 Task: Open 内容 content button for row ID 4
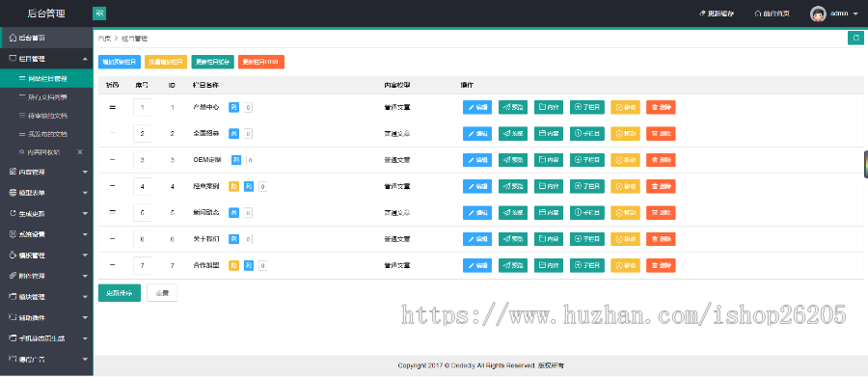(549, 186)
